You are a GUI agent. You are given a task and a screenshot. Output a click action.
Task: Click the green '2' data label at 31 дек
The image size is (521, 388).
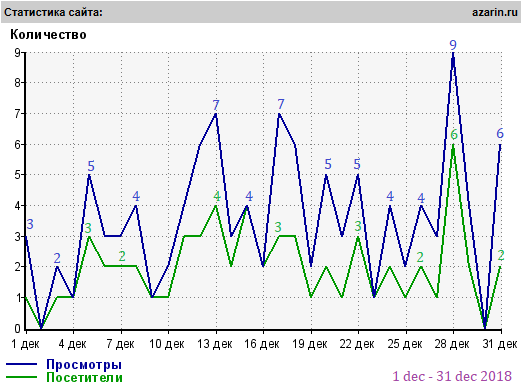pyautogui.click(x=501, y=256)
